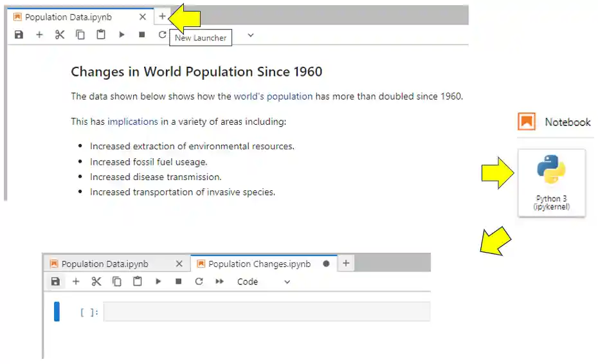Expand cell type dropdown in top toolbar
Viewport: 598px width, 364px height.
(251, 35)
